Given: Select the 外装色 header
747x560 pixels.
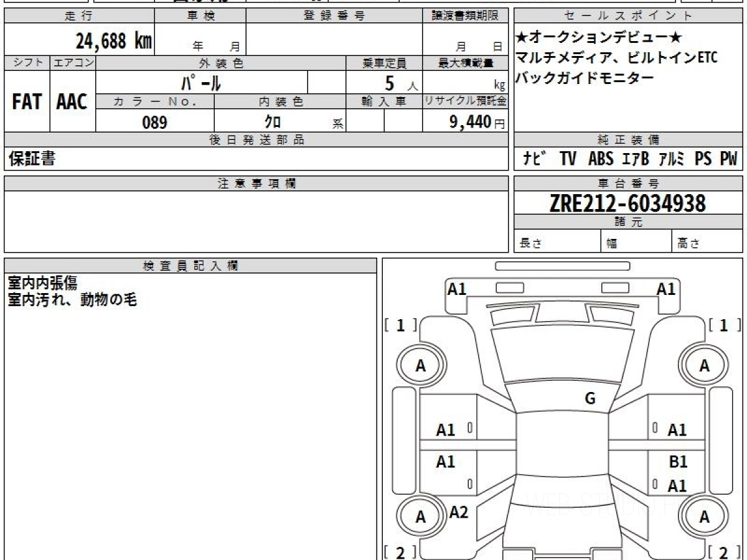Looking at the screenshot, I should tap(221, 63).
